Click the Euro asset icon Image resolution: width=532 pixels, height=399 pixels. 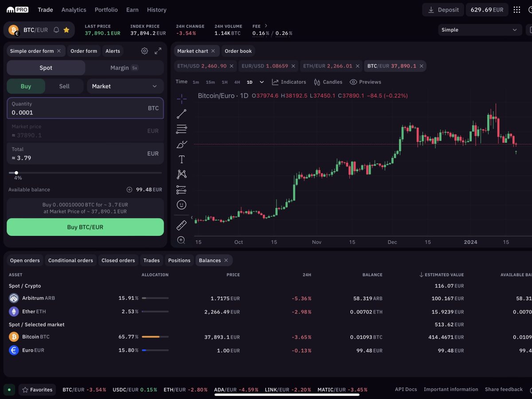[14, 350]
